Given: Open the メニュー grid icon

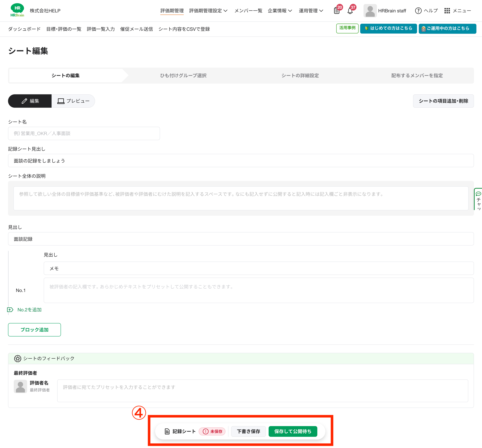Looking at the screenshot, I should point(447,11).
